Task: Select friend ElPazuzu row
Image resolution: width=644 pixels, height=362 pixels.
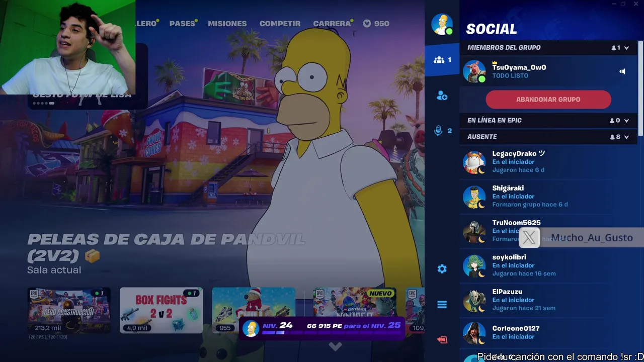Action: pyautogui.click(x=549, y=301)
